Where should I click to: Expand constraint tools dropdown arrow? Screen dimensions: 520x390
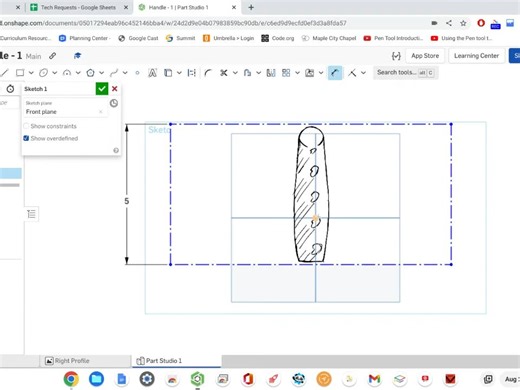click(x=363, y=72)
